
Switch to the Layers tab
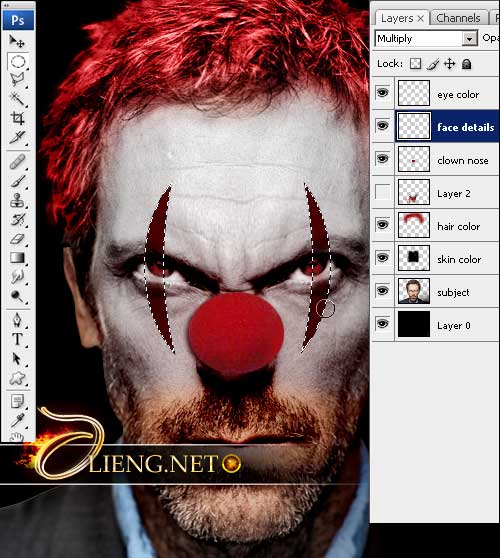397,18
